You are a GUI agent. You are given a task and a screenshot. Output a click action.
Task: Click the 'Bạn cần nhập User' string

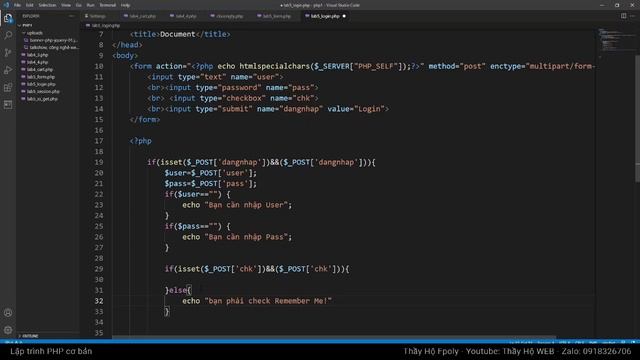248,205
